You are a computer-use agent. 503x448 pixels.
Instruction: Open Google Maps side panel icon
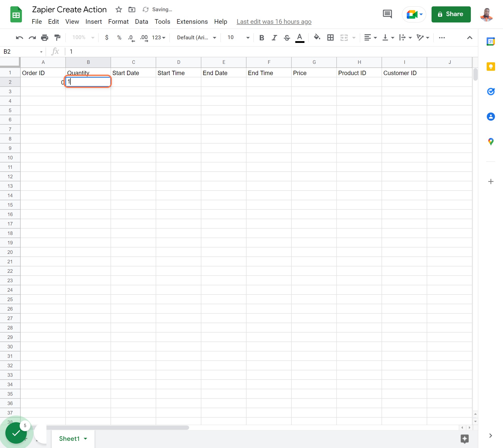490,142
